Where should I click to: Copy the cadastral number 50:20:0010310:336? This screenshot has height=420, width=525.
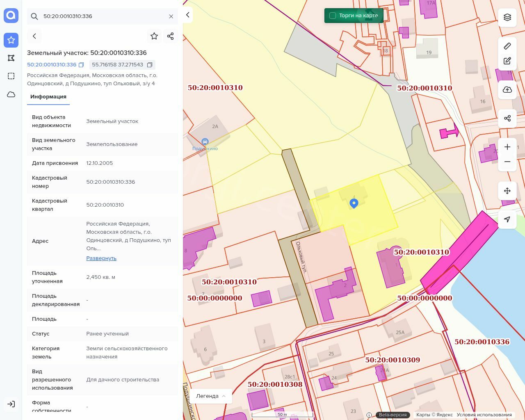[x=81, y=65]
